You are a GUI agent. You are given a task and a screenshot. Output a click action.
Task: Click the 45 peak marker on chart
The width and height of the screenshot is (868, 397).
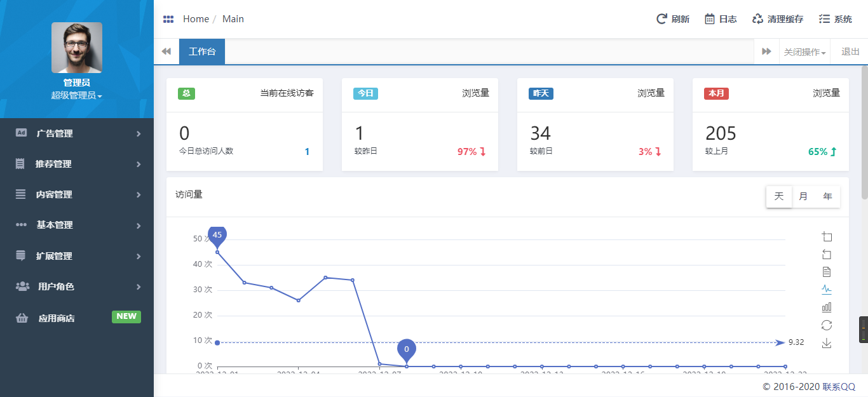[217, 236]
